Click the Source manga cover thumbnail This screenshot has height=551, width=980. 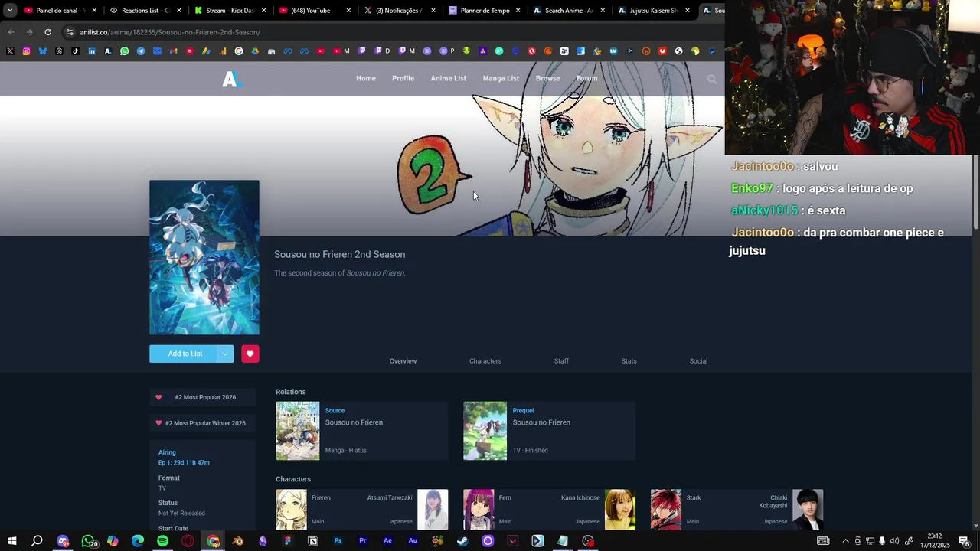pyautogui.click(x=297, y=431)
